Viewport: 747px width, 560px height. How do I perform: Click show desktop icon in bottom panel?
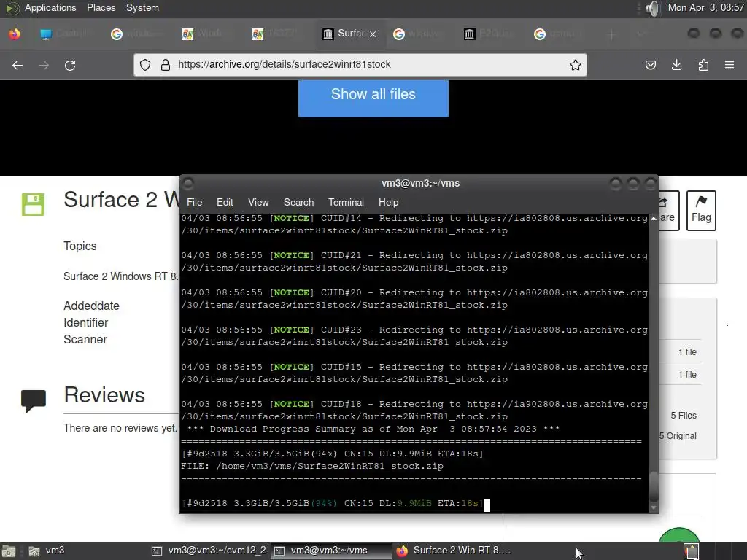tap(9, 551)
